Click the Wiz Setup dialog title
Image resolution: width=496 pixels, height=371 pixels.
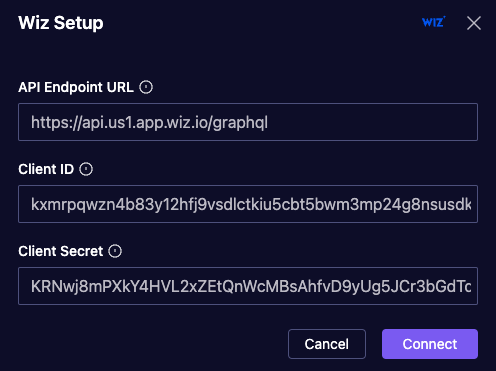point(61,23)
